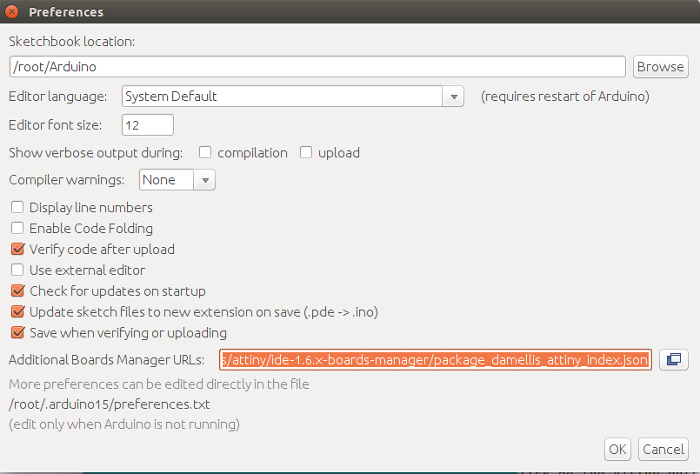Expand the Editor language dropdown arrow
Screen dimensions: 700x474
pos(454,96)
